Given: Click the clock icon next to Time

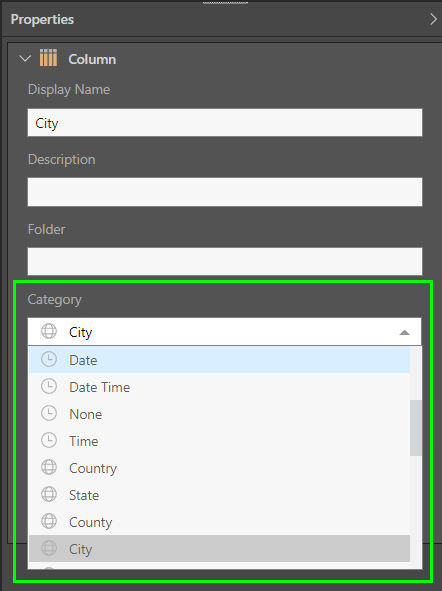Looking at the screenshot, I should click(49, 441).
